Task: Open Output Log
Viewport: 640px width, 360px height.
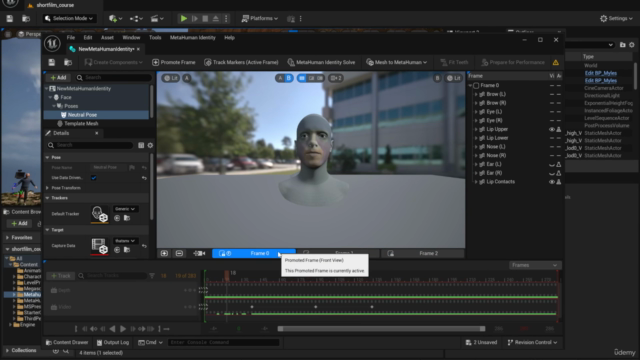Action: pyautogui.click(x=113, y=342)
